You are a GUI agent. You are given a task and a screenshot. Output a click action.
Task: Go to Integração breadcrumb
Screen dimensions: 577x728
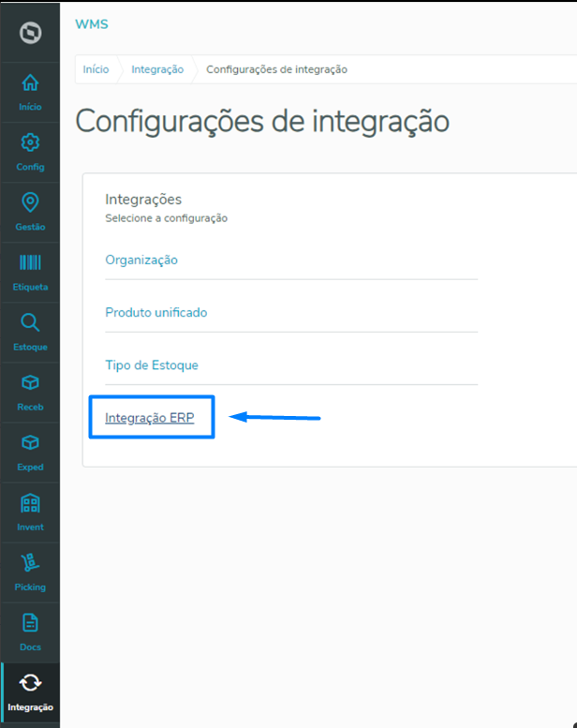tap(157, 69)
